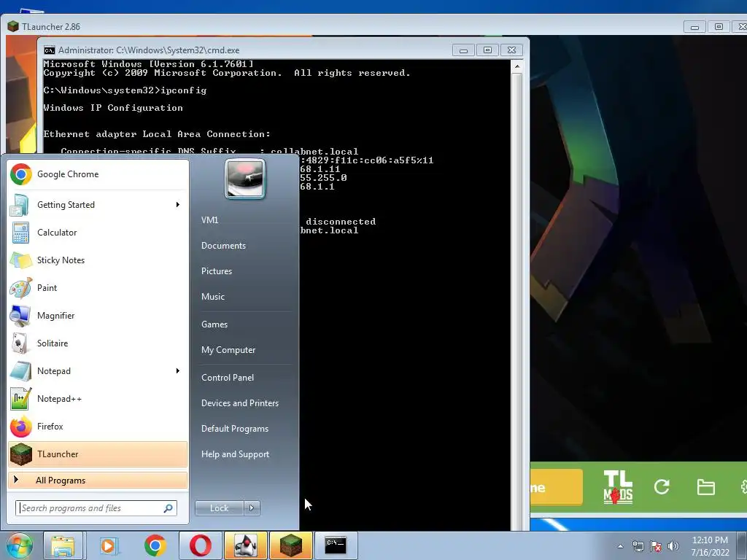Open the folder icon in TLauncher

(x=705, y=487)
